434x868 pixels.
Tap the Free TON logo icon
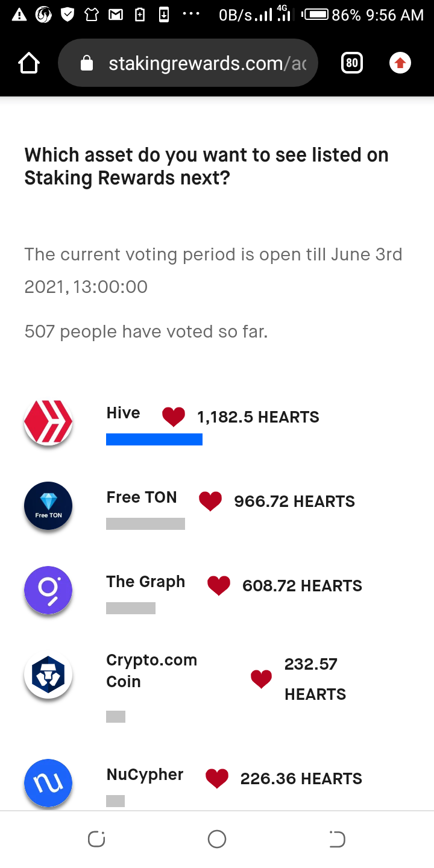(48, 506)
